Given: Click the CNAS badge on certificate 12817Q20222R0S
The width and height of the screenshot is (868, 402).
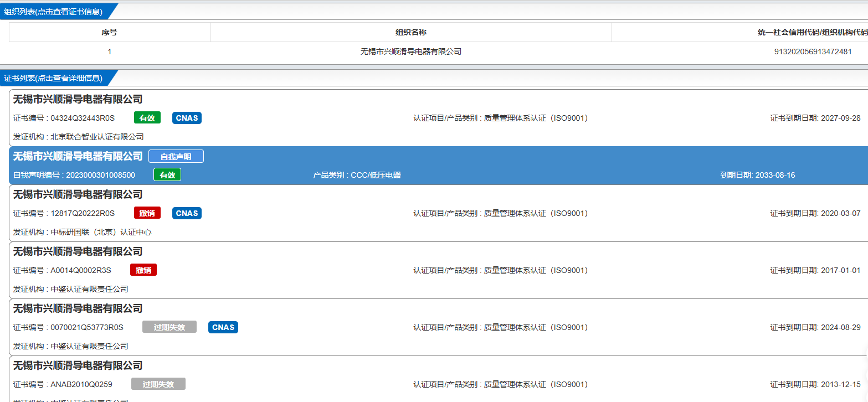Looking at the screenshot, I should point(187,213).
